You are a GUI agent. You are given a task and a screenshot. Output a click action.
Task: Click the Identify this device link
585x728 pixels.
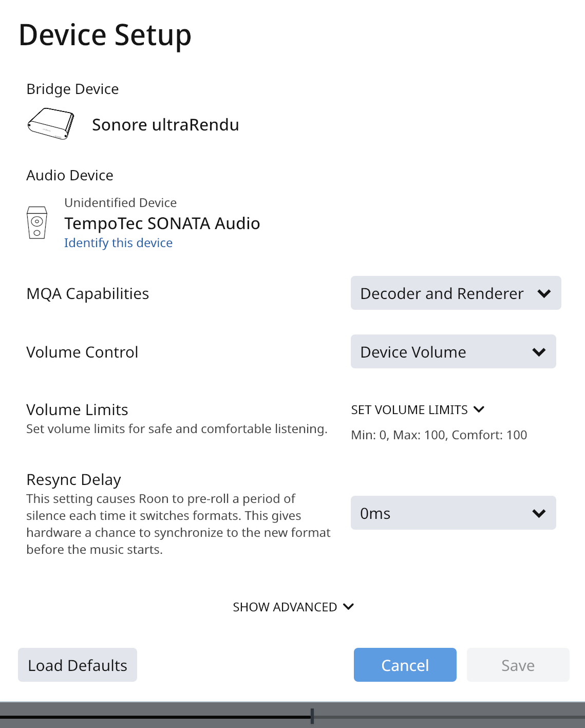point(118,243)
